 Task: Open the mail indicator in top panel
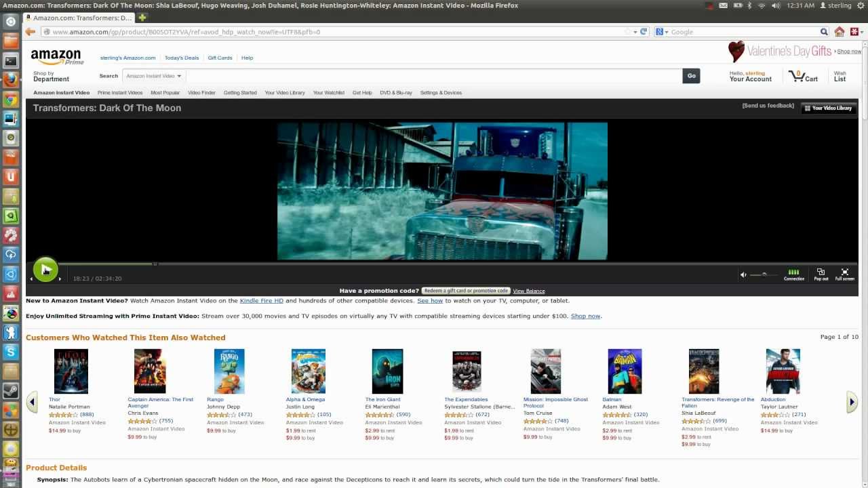(724, 5)
